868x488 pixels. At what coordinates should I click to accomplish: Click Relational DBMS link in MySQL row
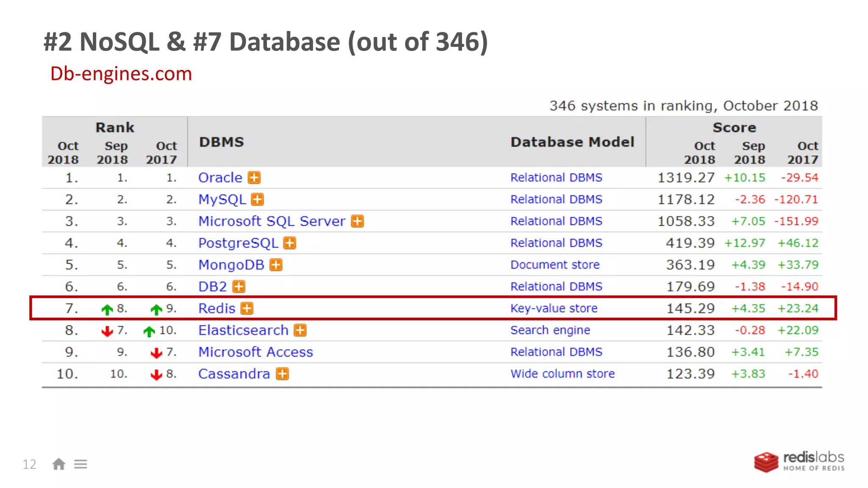click(556, 199)
